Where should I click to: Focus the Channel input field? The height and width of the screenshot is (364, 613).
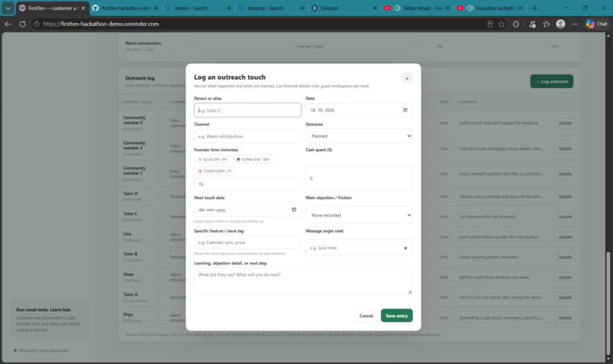(247, 136)
